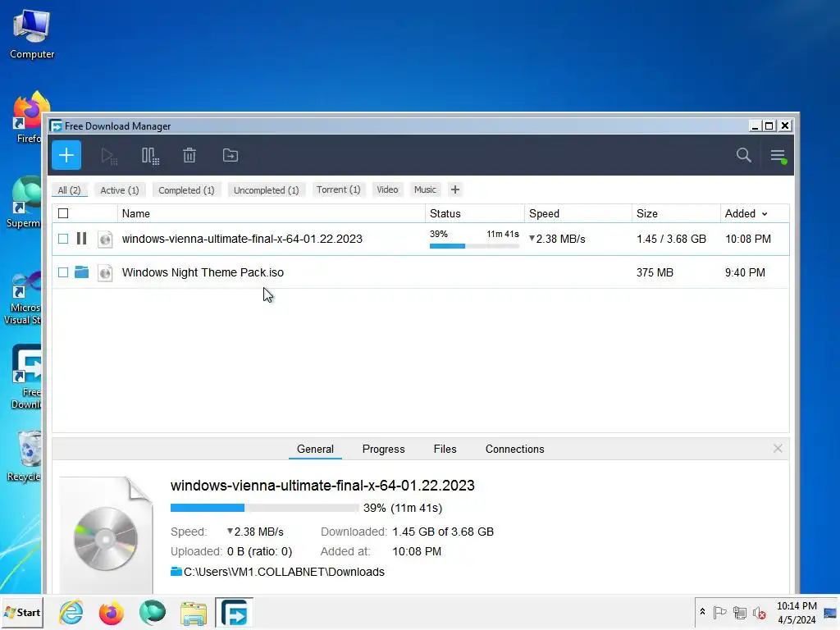
Task: Click disc file icon of Night Theme Pack row
Action: pos(106,272)
